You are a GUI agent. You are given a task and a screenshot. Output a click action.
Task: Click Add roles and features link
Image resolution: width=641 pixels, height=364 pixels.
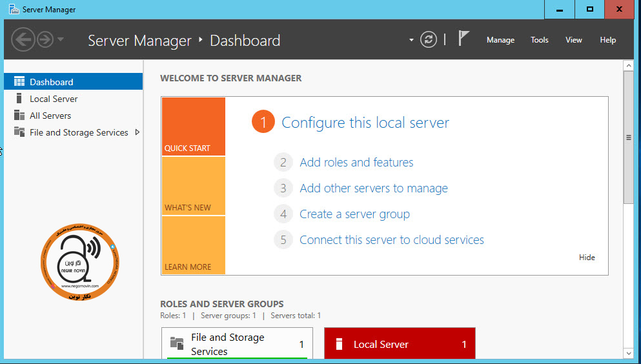(356, 163)
